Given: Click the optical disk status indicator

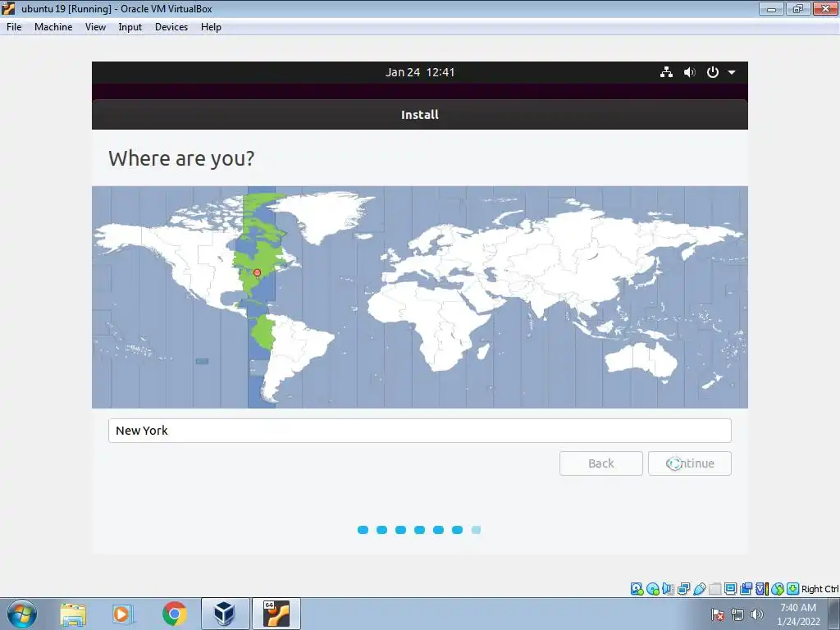Looking at the screenshot, I should [652, 589].
